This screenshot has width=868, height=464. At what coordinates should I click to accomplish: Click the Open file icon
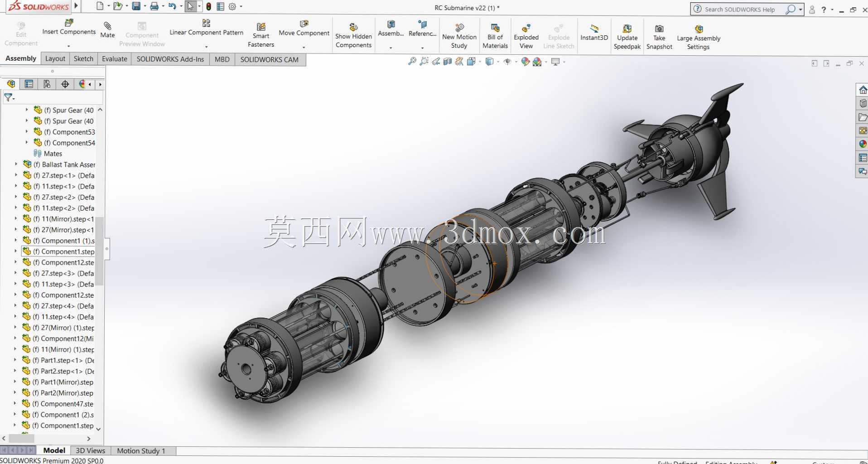(x=117, y=6)
